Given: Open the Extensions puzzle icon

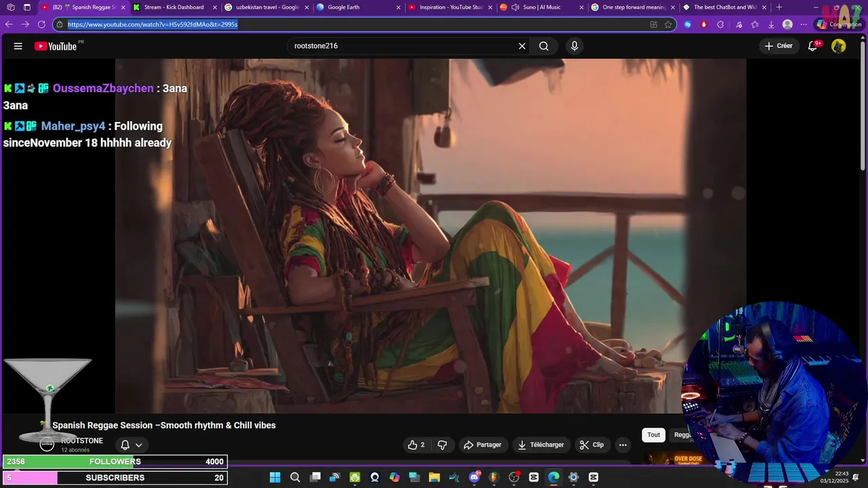Looking at the screenshot, I should point(720,24).
